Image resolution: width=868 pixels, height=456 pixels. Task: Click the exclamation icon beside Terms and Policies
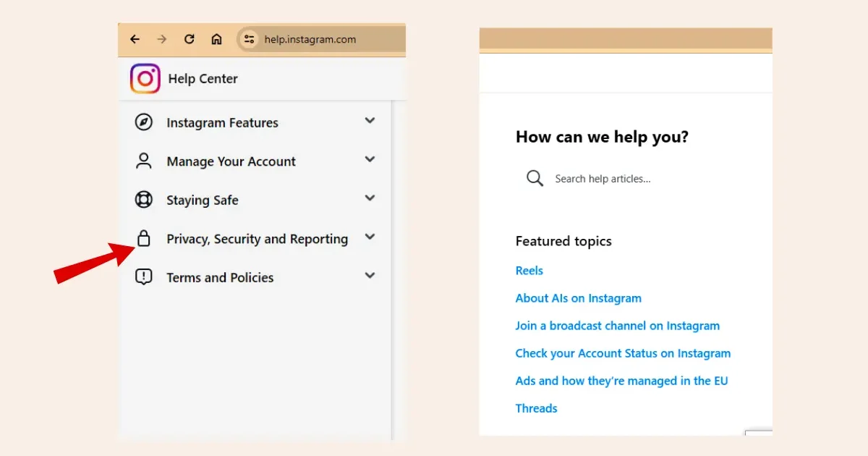point(143,276)
